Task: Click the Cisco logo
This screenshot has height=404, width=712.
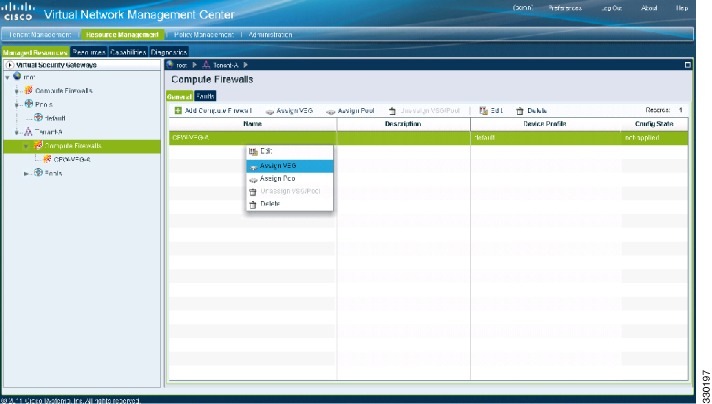Action: (x=18, y=11)
